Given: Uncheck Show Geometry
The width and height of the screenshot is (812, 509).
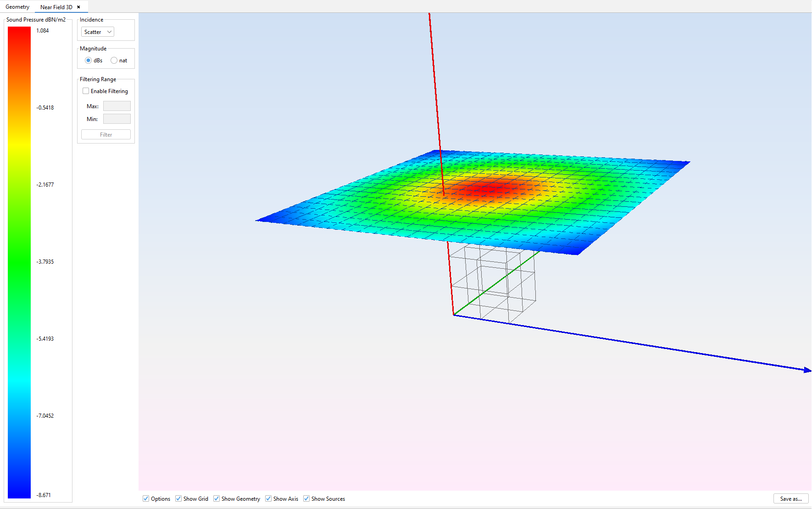Looking at the screenshot, I should (217, 499).
